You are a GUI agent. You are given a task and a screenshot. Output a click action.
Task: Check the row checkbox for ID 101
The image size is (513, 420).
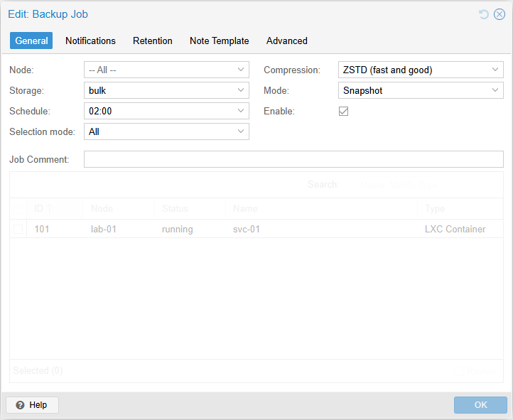click(x=18, y=229)
